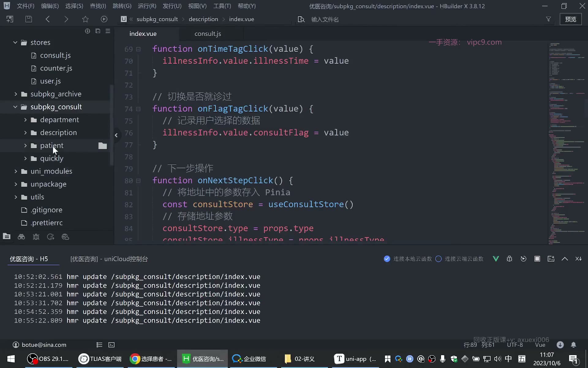The height and width of the screenshot is (368, 588).
Task: Open uniCloud控制台 console tab
Action: [x=109, y=259]
